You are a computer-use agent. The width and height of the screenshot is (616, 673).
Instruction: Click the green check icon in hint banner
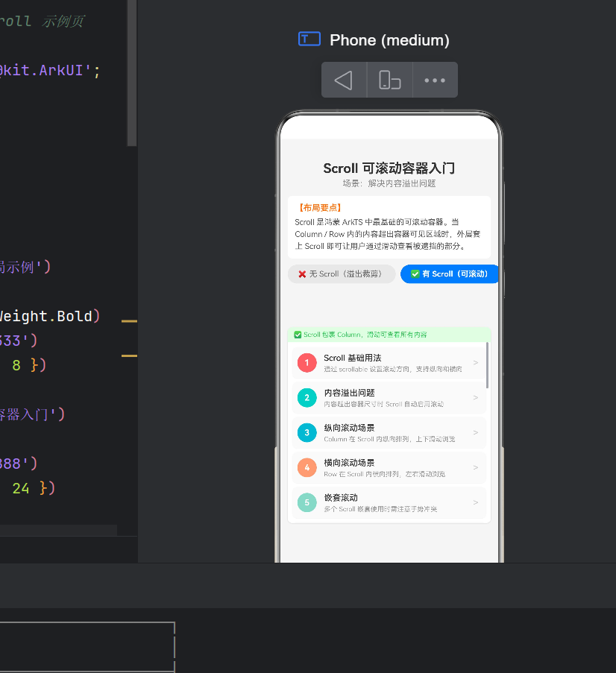click(298, 335)
